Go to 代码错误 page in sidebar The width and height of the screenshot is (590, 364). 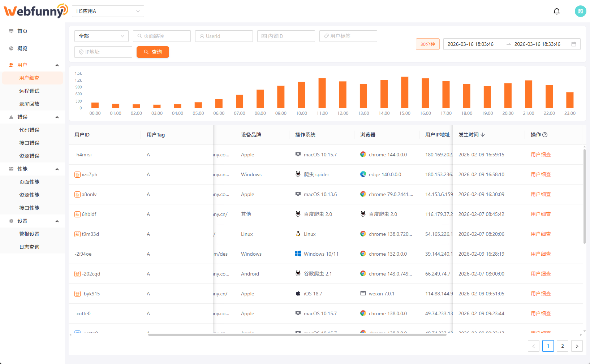click(x=29, y=130)
